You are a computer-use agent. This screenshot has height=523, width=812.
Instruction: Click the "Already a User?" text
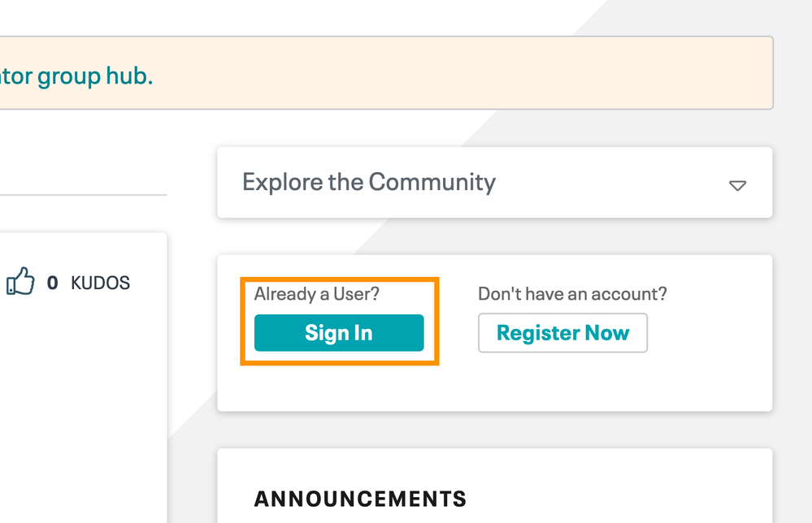pos(316,293)
